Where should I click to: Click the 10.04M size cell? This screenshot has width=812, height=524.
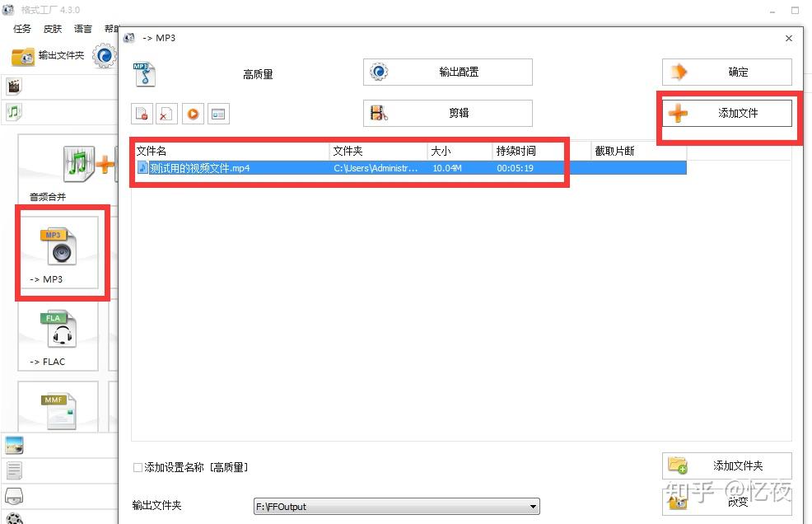point(447,168)
